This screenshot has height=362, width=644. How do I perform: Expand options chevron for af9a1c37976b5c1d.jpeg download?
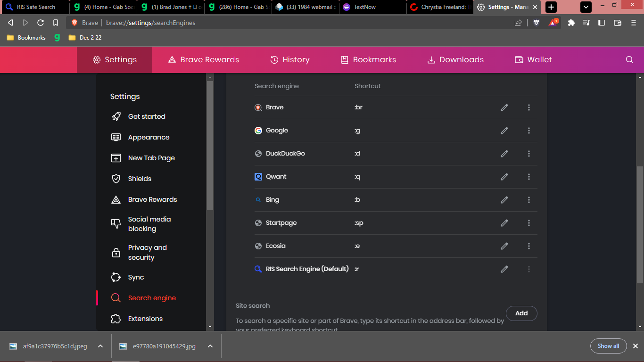coord(100,346)
